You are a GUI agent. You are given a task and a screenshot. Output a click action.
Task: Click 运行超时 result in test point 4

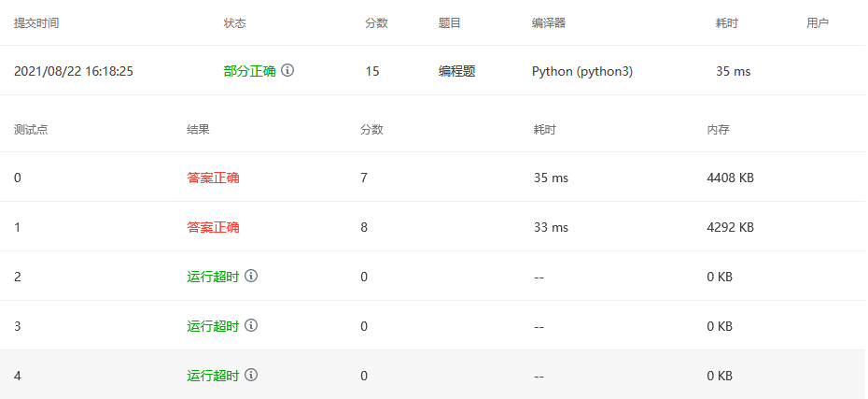point(213,376)
